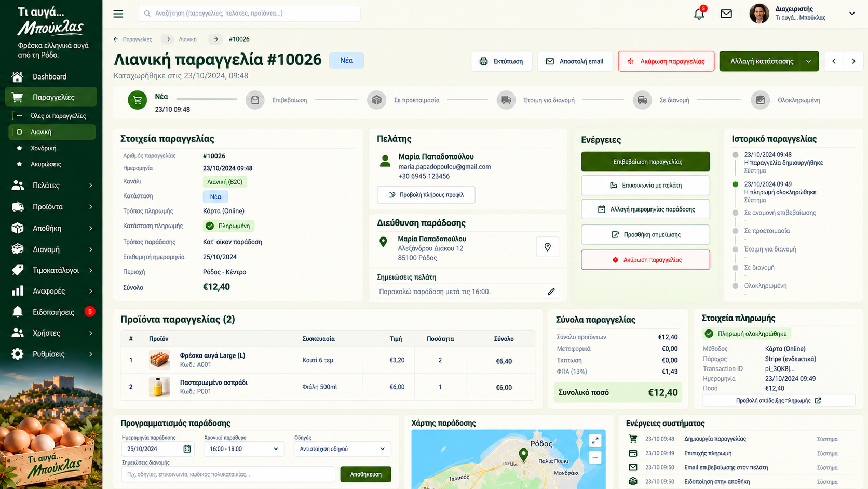This screenshot has width=868, height=489.
Task: Click the Σε προετοιμασία box step icon
Action: click(376, 100)
